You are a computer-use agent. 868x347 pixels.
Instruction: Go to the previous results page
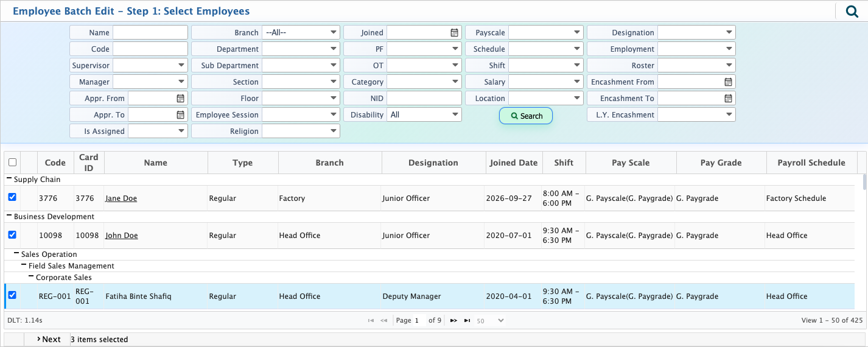coord(384,320)
